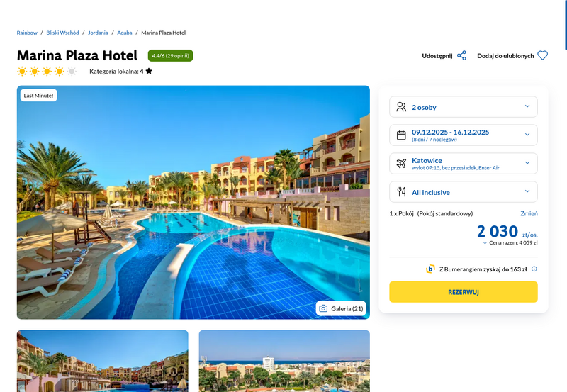Viewport: 567px width, 392px height.
Task: Open the aerial city view thumbnail
Action: (x=284, y=361)
